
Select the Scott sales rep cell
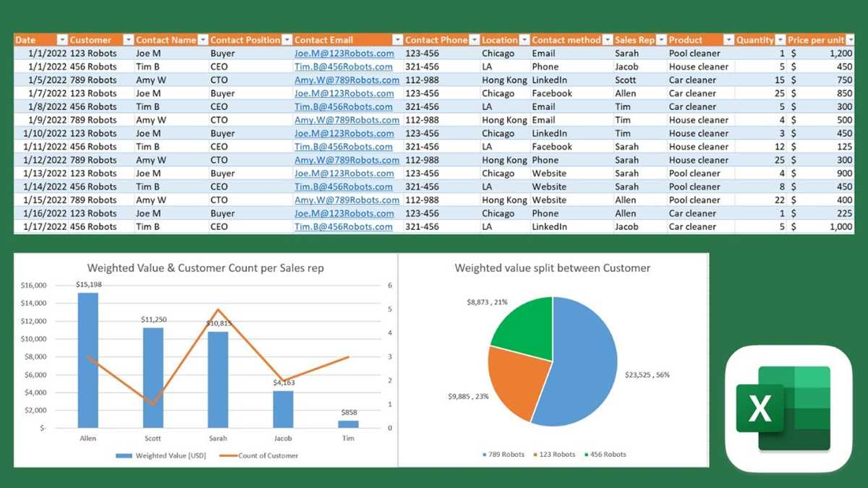point(639,80)
